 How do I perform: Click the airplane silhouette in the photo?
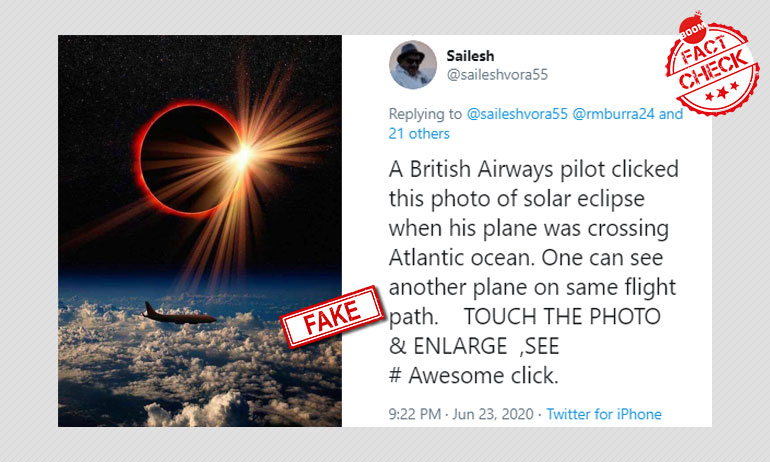tap(180, 316)
